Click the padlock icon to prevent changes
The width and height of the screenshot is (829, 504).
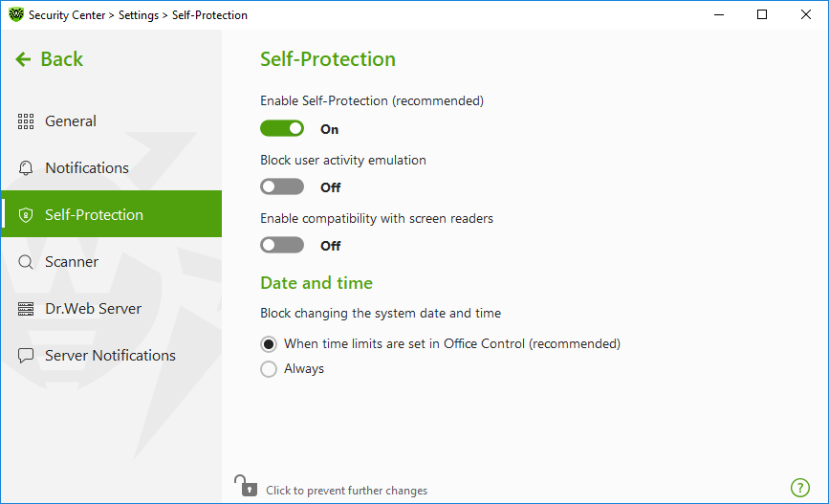[246, 486]
